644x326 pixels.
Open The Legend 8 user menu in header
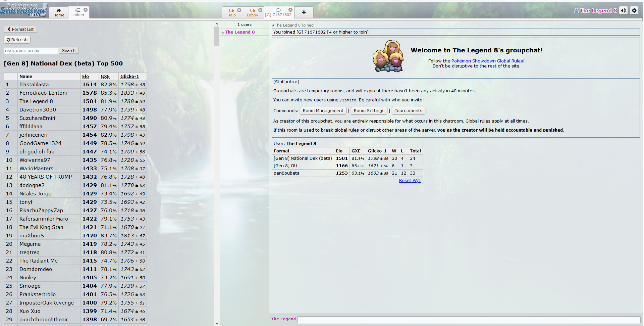(595, 10)
